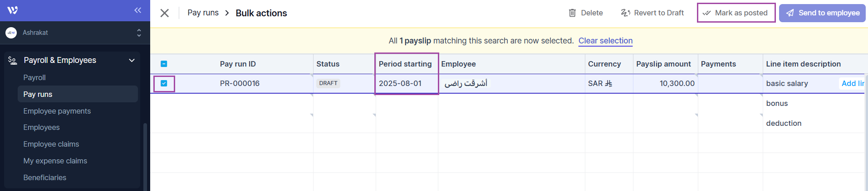Click the Delete trash icon
868x191 pixels.
pyautogui.click(x=573, y=13)
